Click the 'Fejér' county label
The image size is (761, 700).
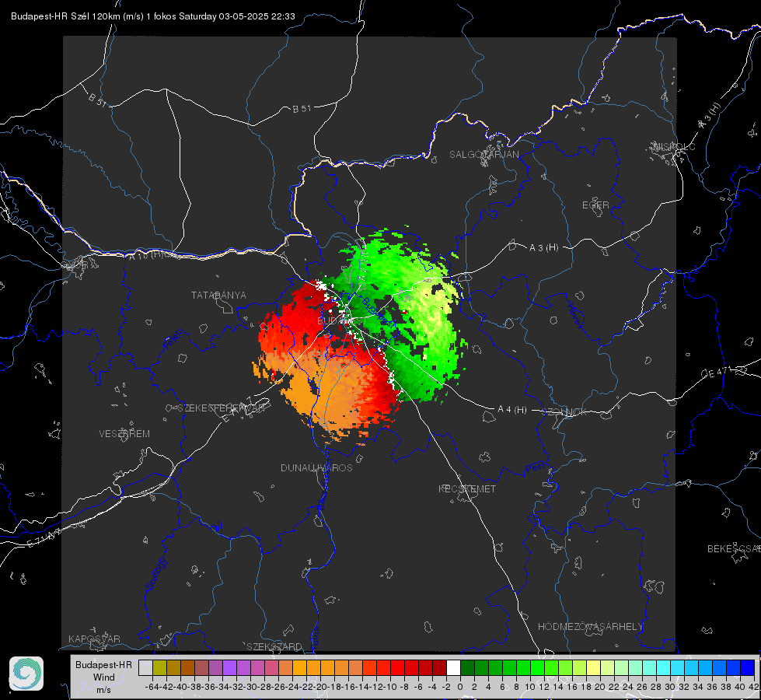point(174,340)
